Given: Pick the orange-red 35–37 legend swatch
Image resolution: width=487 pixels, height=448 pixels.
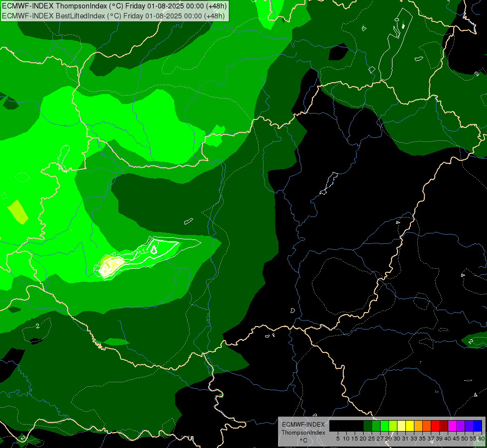Looking at the screenshot, I should (x=427, y=426).
